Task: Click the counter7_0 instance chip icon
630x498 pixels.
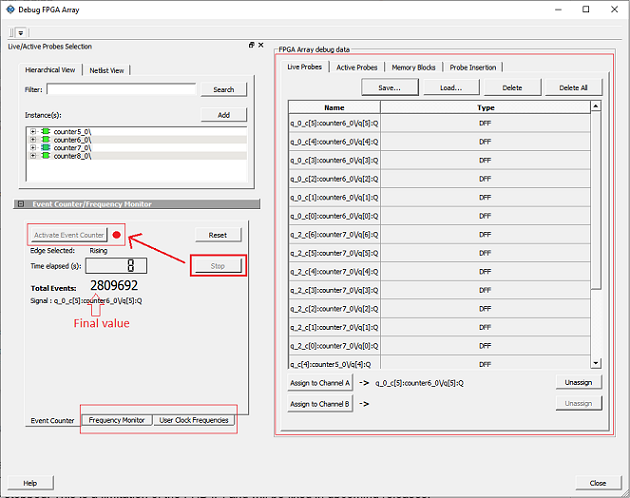Action: tap(46, 148)
